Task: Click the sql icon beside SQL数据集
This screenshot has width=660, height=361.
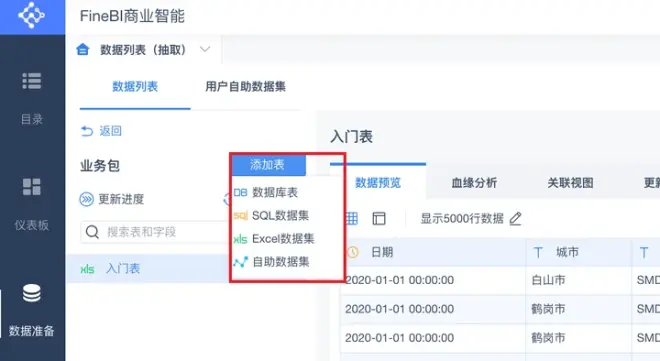Action: pyautogui.click(x=240, y=216)
